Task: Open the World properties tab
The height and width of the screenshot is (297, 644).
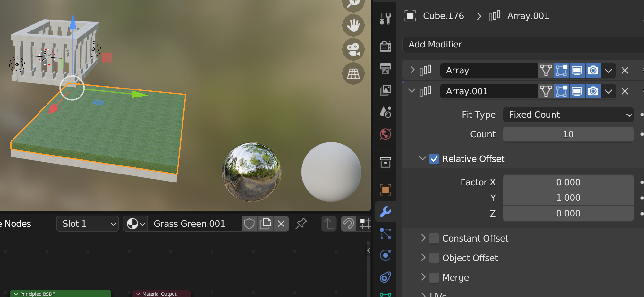Action: [385, 134]
